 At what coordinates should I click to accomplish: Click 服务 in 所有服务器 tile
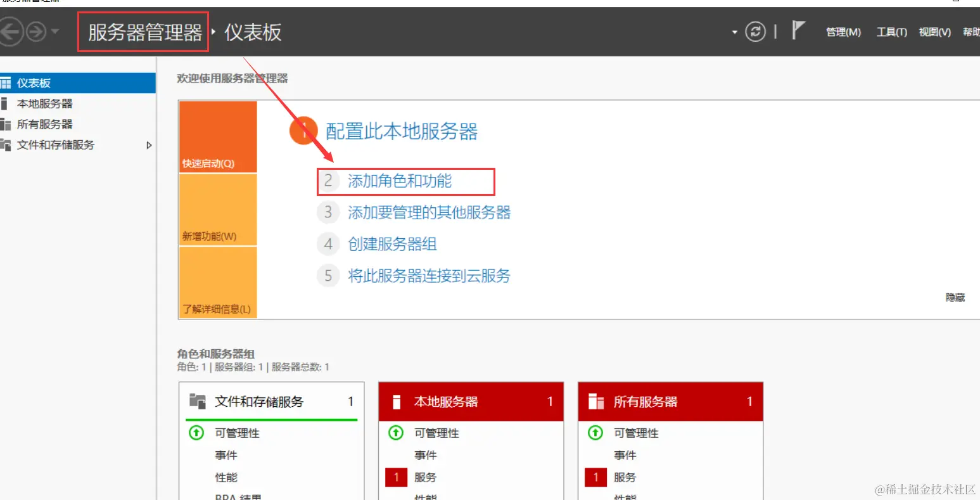625,477
